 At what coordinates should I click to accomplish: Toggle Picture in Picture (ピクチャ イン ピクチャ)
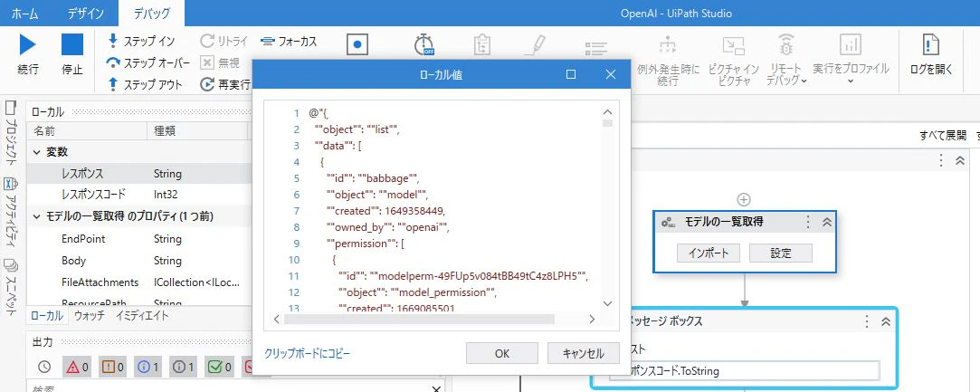point(734,60)
